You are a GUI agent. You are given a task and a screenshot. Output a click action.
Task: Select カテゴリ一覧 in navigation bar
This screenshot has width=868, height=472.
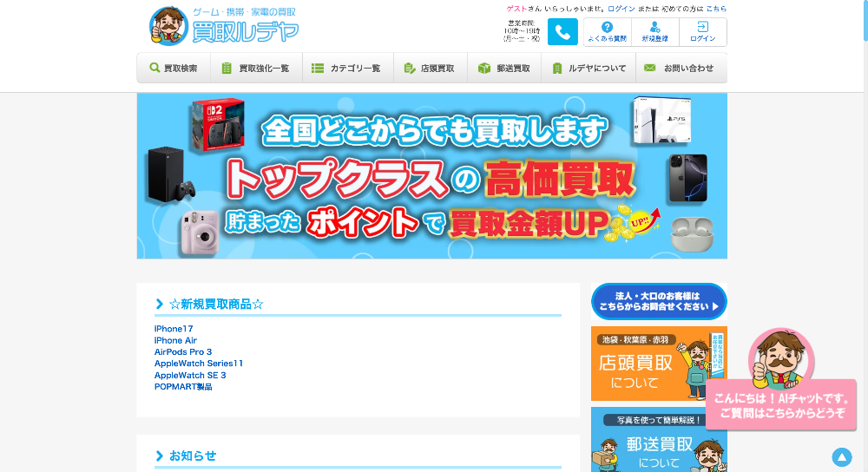tap(345, 69)
